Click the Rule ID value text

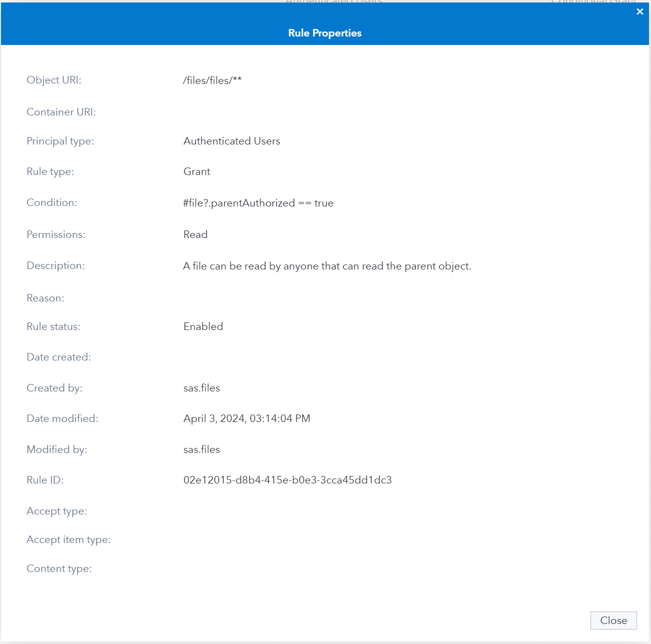click(288, 480)
